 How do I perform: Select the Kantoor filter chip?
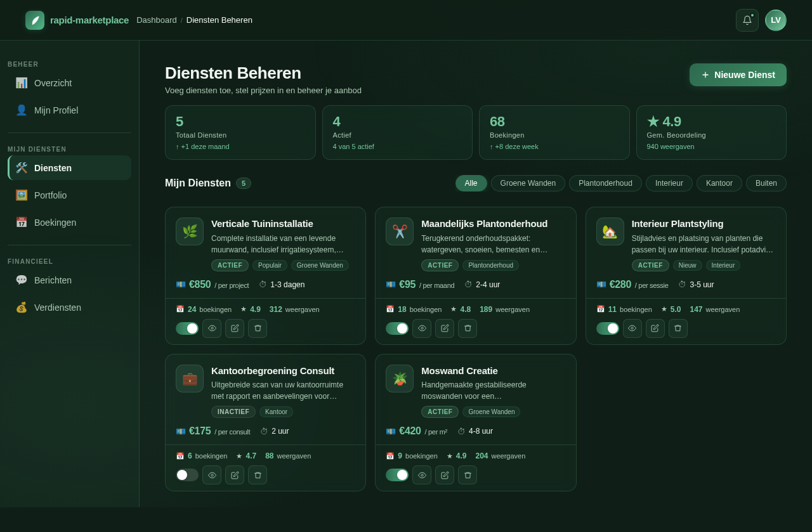pyautogui.click(x=719, y=183)
